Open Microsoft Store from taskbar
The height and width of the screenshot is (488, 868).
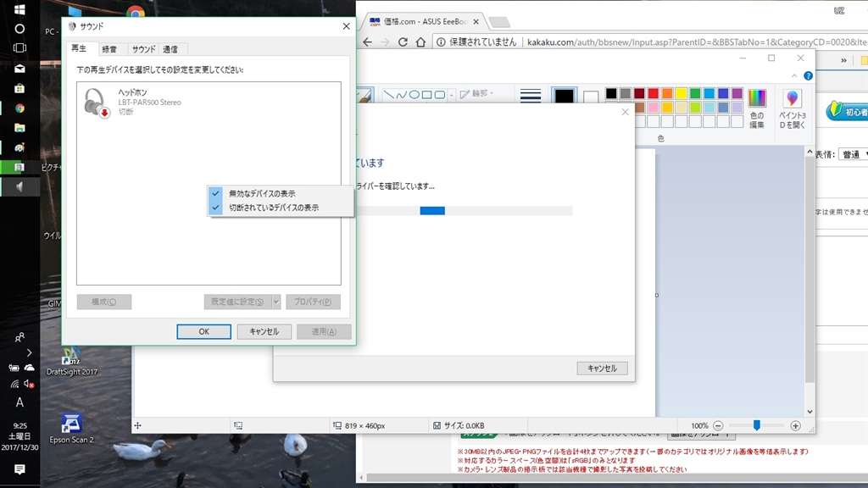pos(19,88)
